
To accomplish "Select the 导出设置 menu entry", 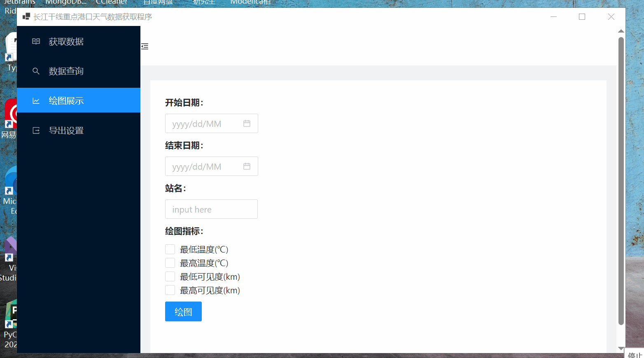I will click(x=66, y=130).
